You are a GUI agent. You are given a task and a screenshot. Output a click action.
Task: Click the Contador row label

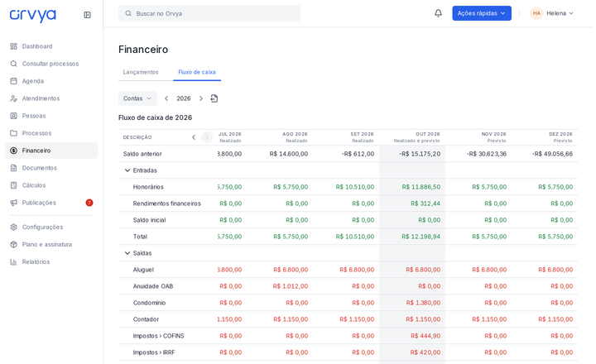pos(146,319)
